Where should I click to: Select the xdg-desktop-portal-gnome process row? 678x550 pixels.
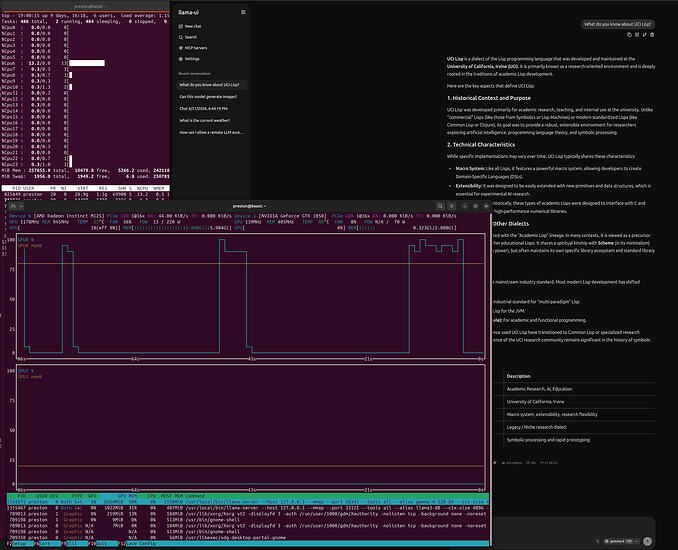(248, 538)
